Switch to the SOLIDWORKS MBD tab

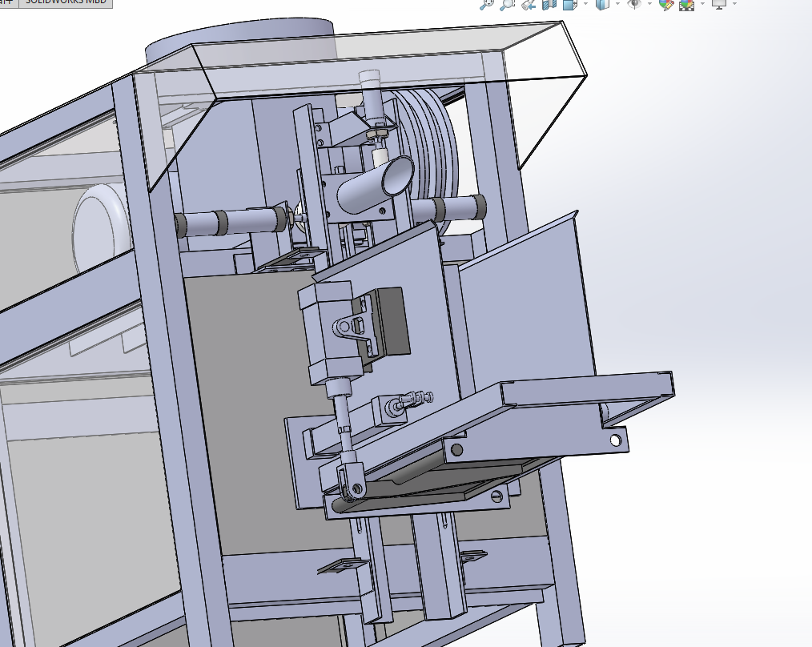66,2
